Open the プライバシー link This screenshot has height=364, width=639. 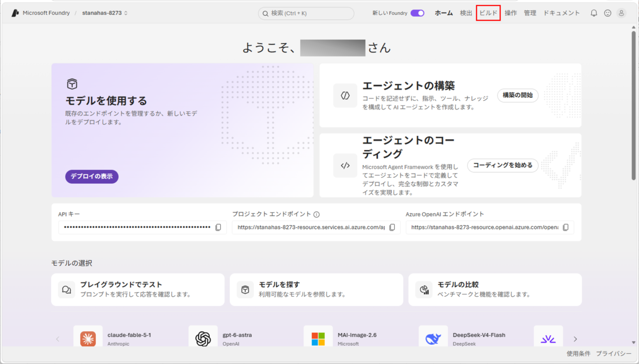pos(614,354)
